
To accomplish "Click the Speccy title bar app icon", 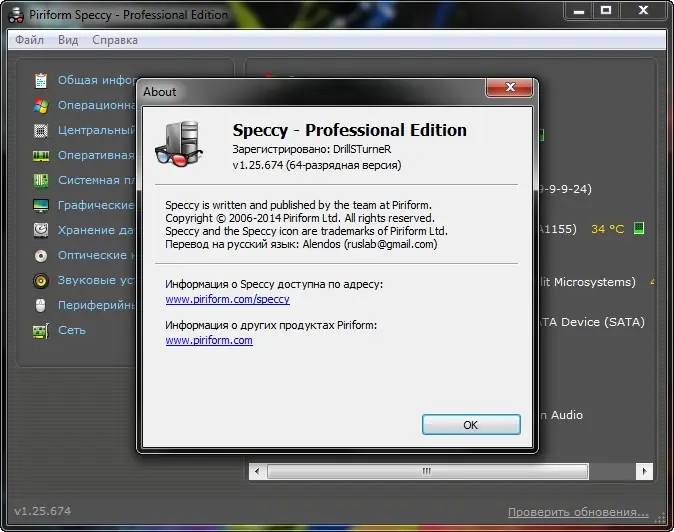I will click(16, 15).
